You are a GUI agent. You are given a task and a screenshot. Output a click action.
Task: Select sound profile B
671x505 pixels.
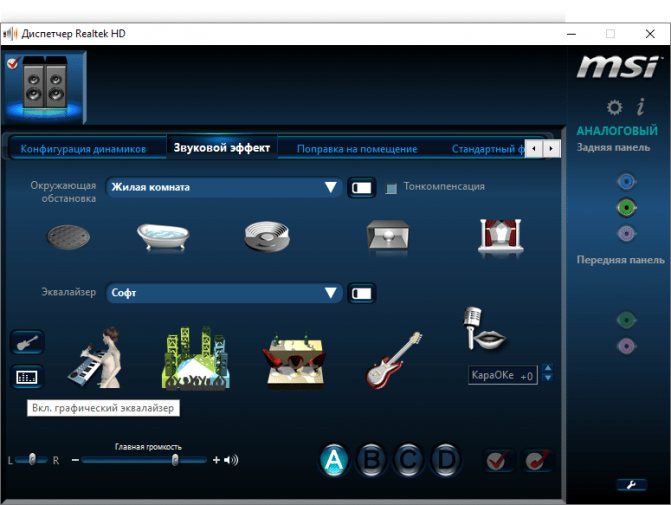coord(371,460)
